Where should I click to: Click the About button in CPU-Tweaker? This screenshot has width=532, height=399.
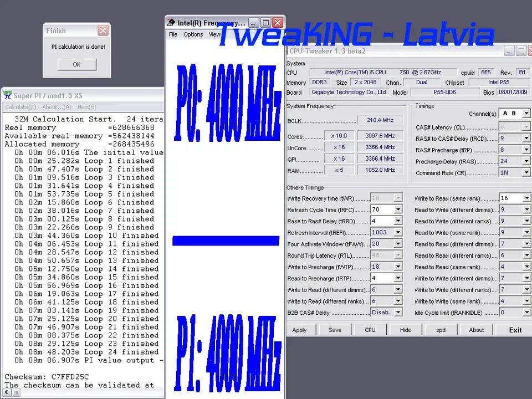click(477, 330)
